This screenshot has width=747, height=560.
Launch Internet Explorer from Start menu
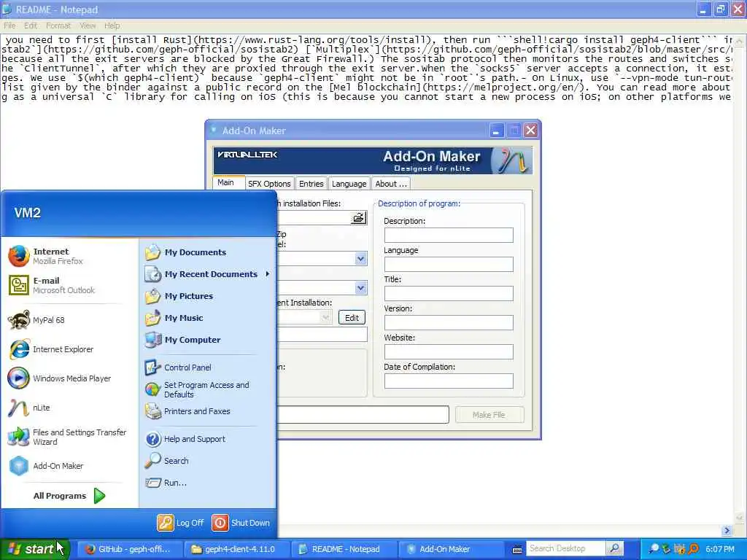click(50, 349)
